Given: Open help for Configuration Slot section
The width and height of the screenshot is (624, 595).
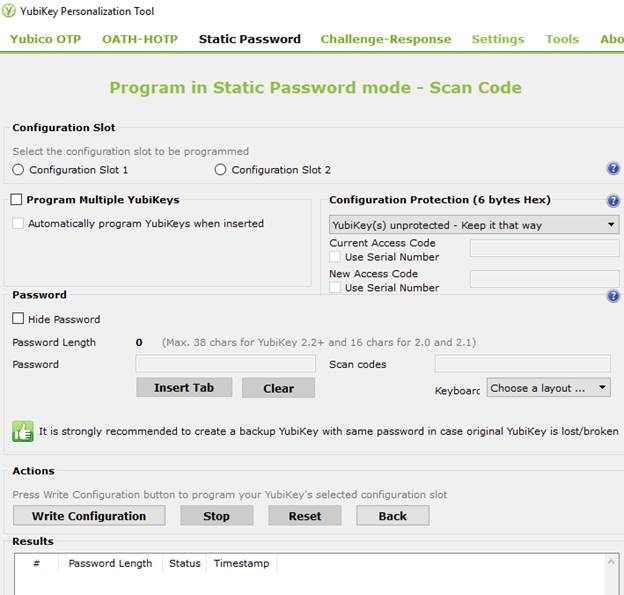Looking at the screenshot, I should [613, 168].
